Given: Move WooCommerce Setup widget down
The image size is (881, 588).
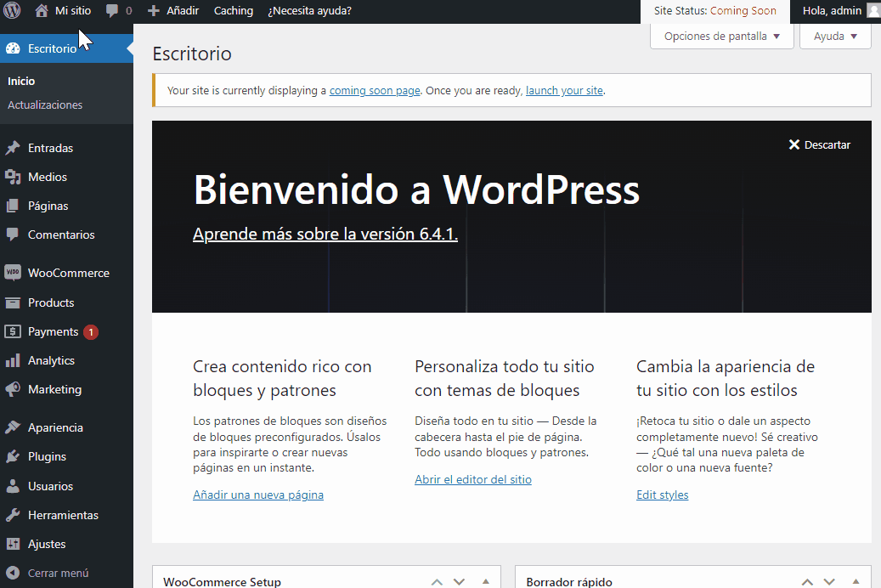Looking at the screenshot, I should coord(459,582).
